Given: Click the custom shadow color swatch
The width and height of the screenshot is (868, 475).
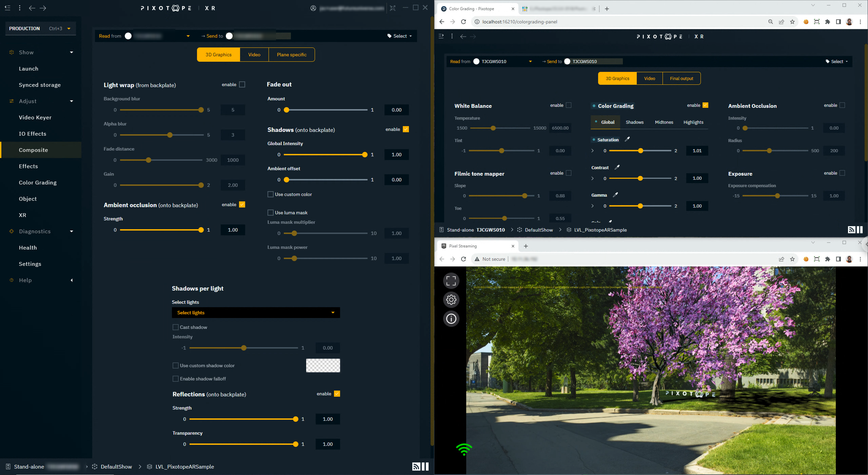Looking at the screenshot, I should [x=323, y=365].
